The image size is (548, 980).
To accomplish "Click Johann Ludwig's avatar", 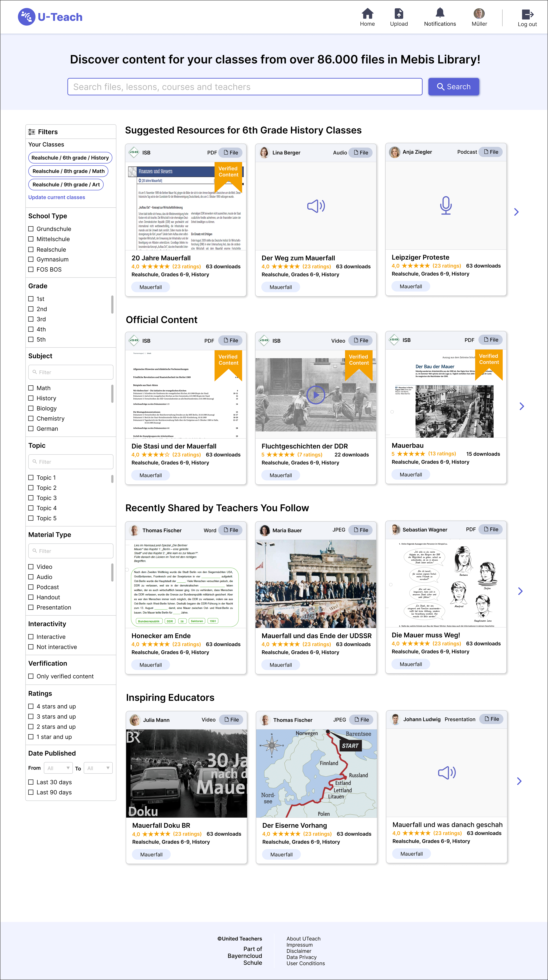I will [395, 719].
